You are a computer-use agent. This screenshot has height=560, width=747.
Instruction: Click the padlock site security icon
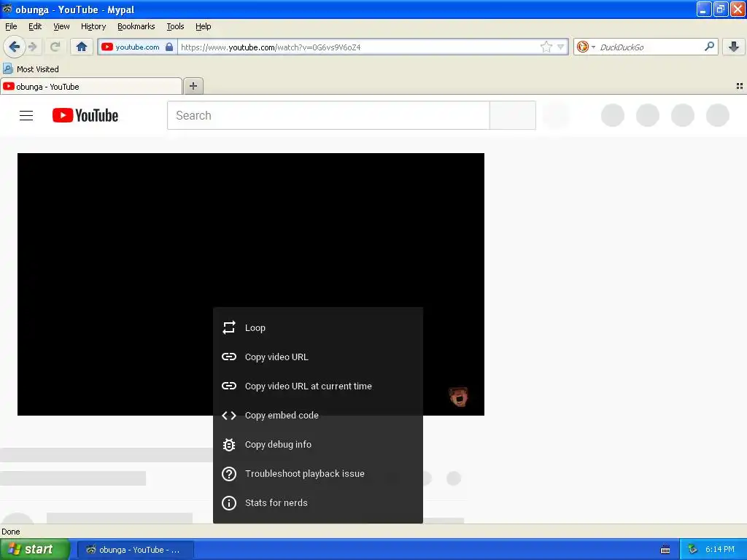(x=169, y=47)
